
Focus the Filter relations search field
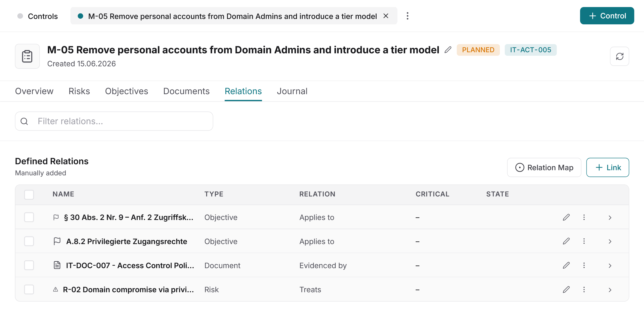[x=114, y=121]
